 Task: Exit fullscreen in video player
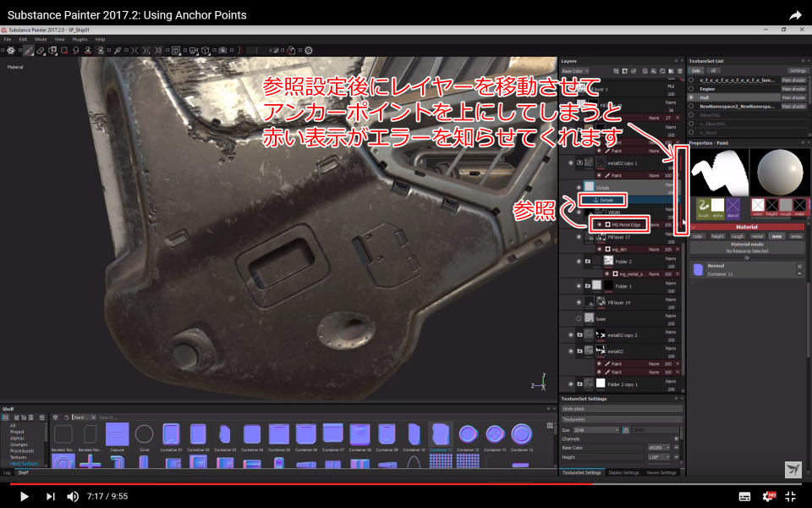tap(790, 496)
